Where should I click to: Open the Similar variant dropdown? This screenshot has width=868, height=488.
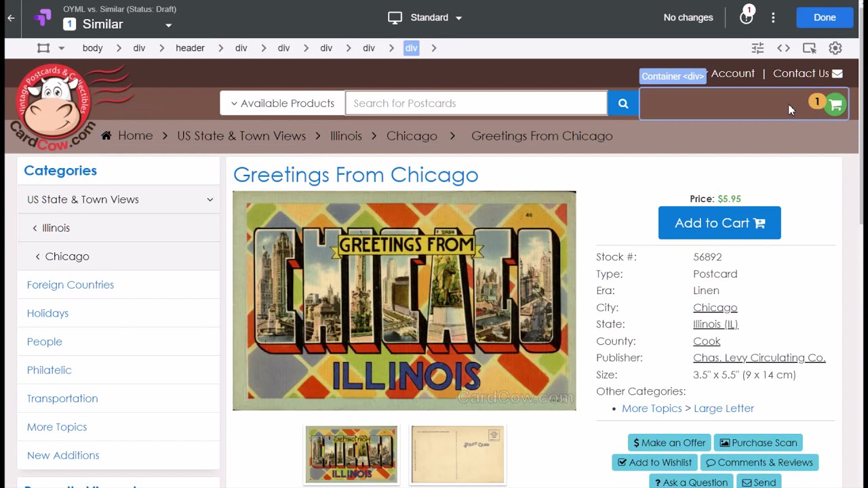168,26
